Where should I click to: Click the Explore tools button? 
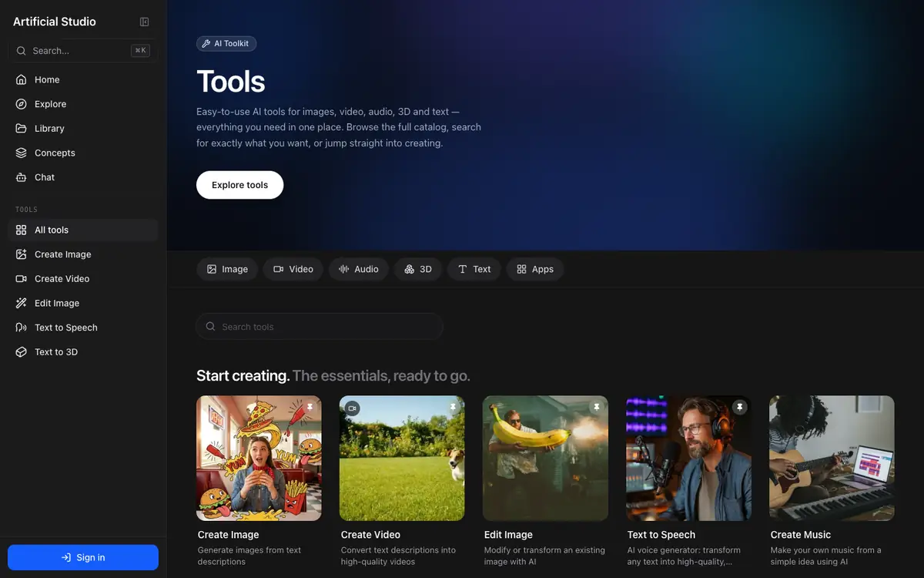pos(240,185)
